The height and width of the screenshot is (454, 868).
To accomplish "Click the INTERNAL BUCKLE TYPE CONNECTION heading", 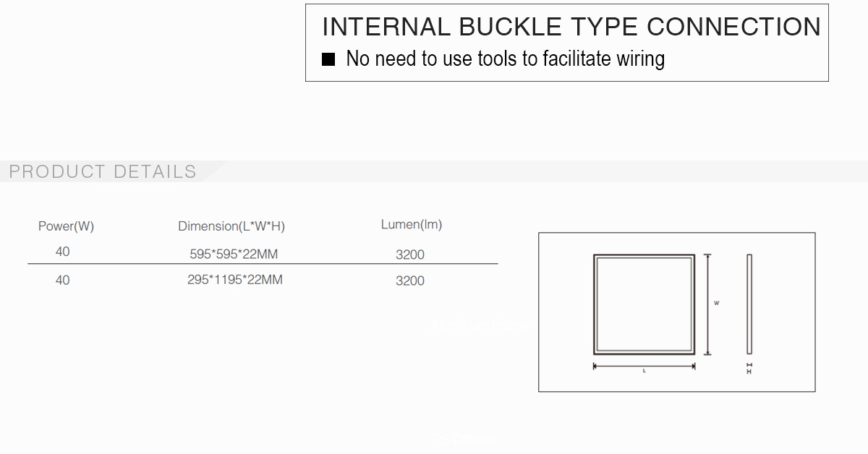I will click(x=571, y=27).
